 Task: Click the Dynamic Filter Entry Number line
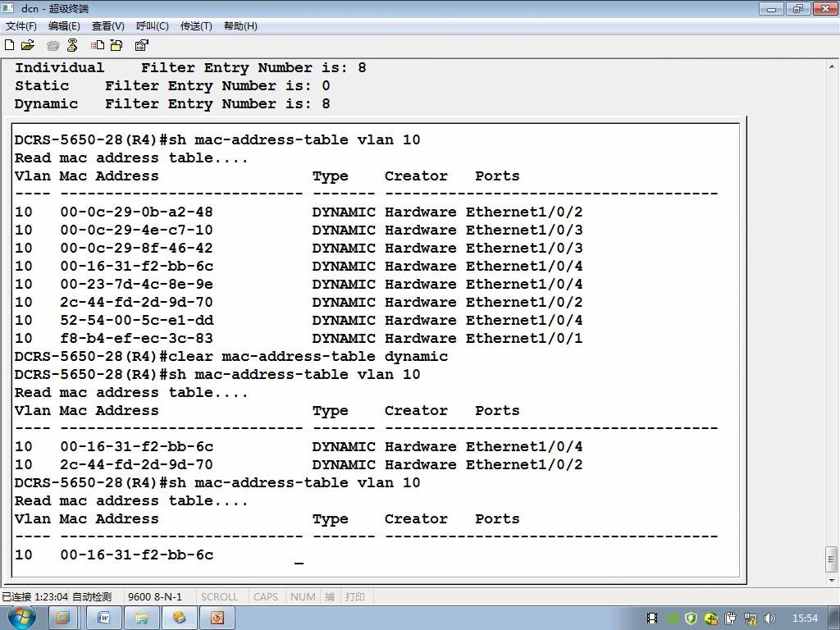[172, 104]
